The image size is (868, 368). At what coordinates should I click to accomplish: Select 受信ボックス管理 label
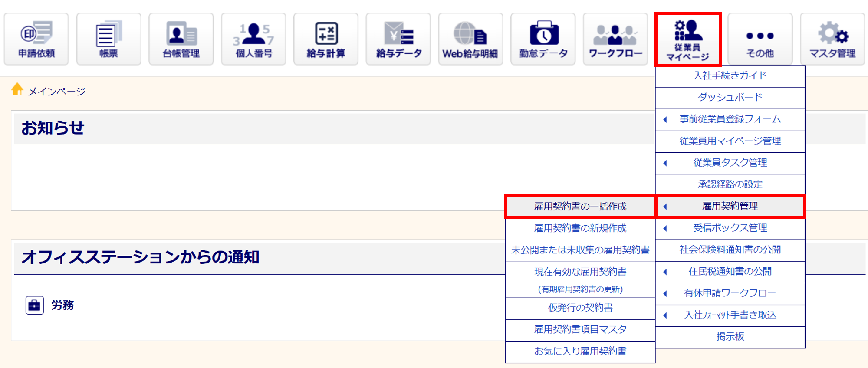[730, 228]
